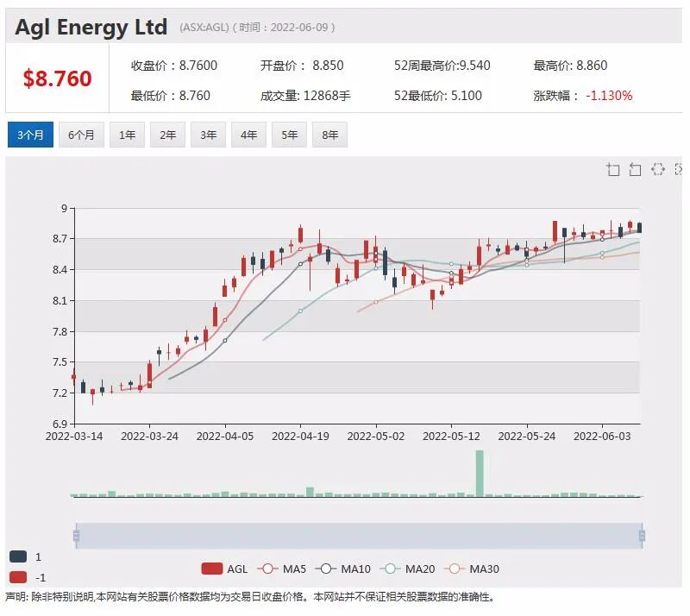
Task: Click the 2022-04-19 axis date label
Action: (x=300, y=437)
